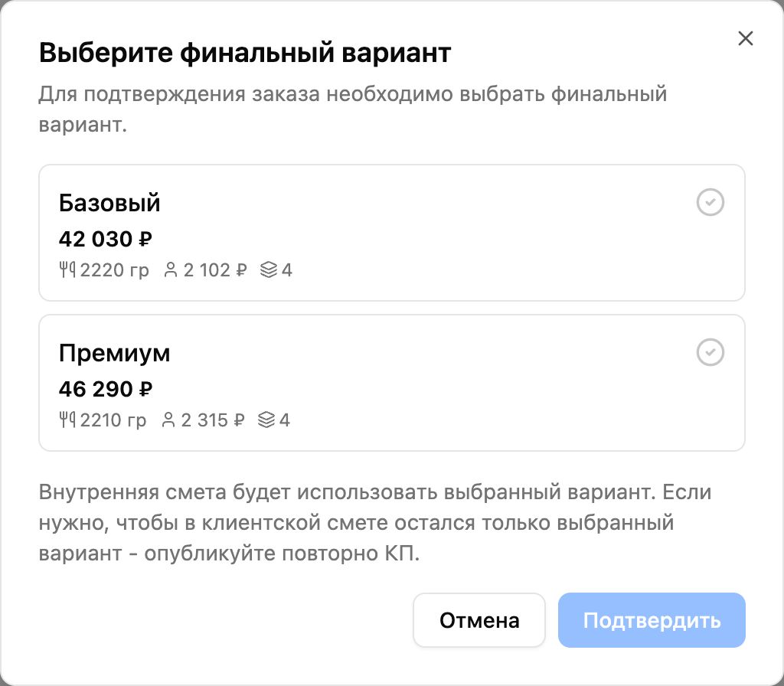Viewport: 784px width, 686px height.
Task: Click the Выберите финальный вариант heading
Action: (x=245, y=53)
